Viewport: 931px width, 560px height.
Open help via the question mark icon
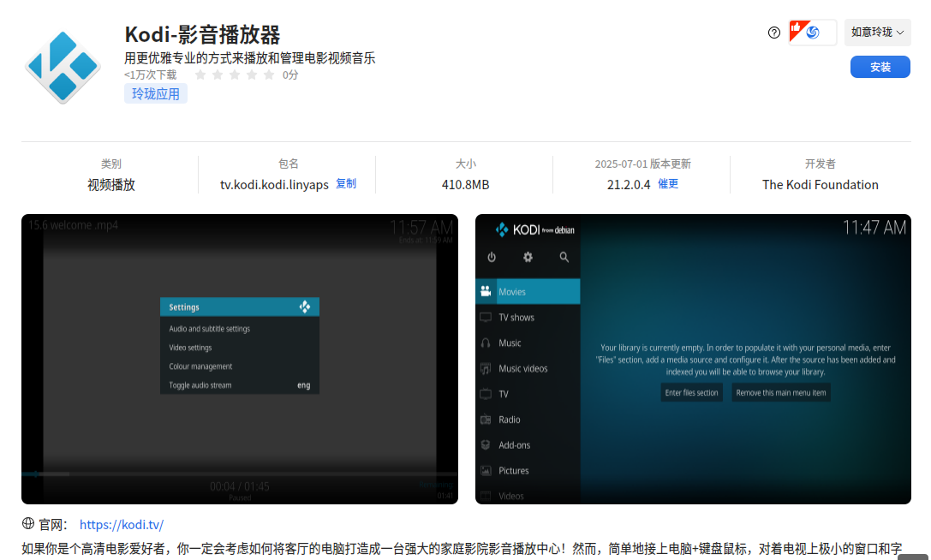coord(773,33)
